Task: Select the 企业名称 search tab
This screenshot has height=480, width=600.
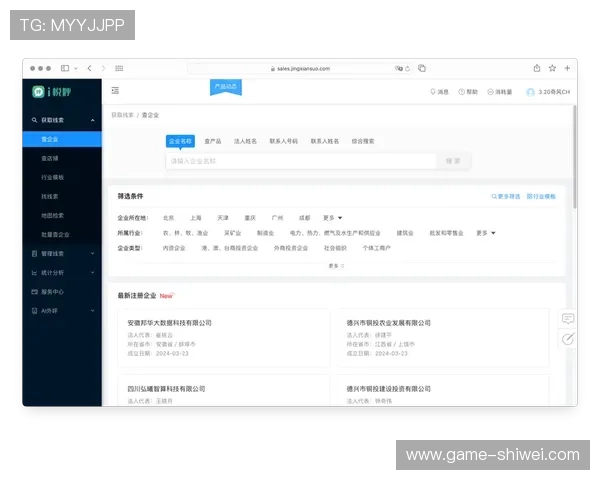Action: (180, 141)
